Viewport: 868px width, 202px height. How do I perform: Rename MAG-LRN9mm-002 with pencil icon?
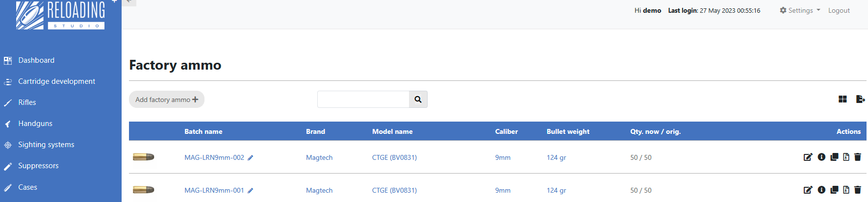251,158
